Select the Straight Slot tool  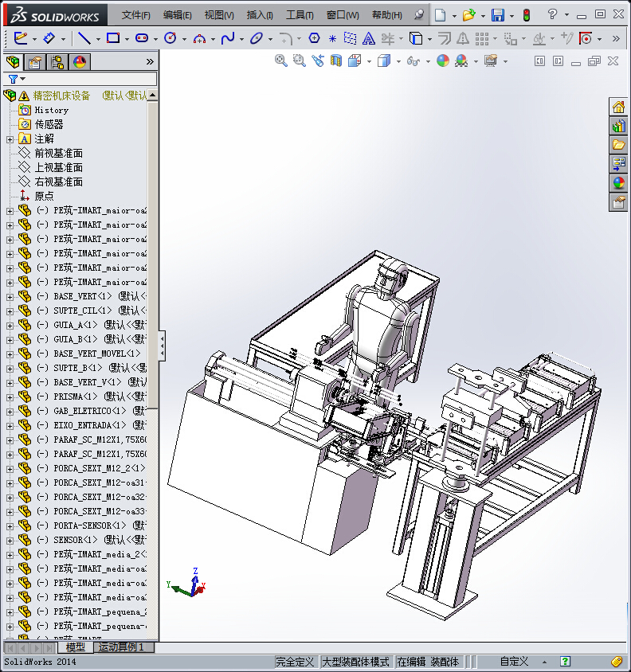(x=142, y=38)
